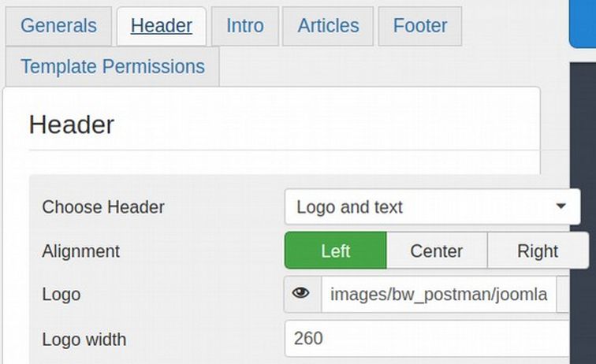
Task: Click the 'Alignment' field label
Action: (80, 251)
